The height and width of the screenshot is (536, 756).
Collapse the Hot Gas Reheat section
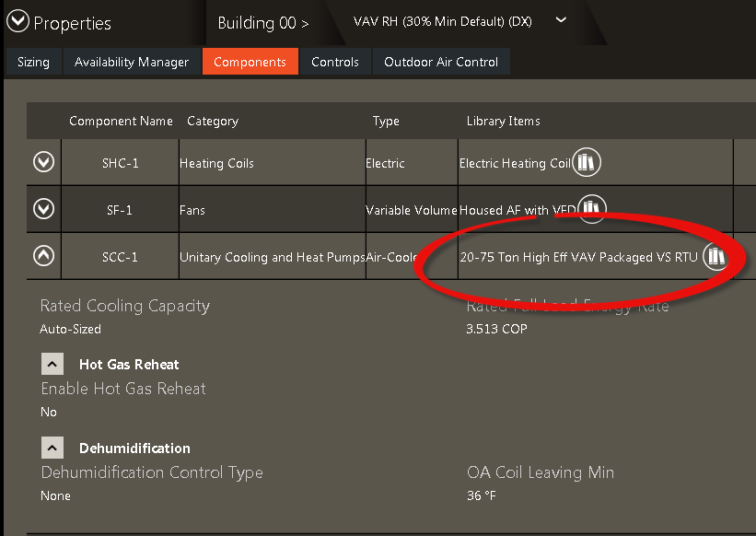coord(52,364)
